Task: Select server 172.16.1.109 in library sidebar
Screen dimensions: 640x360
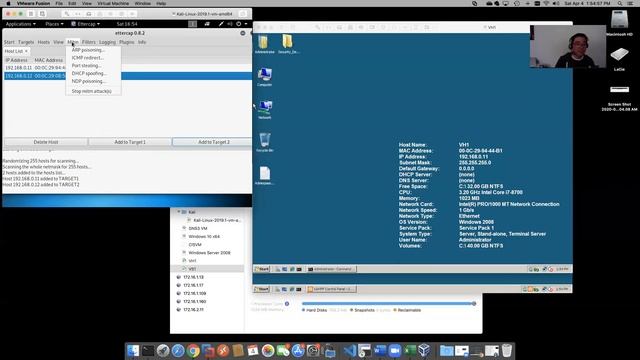Action: pos(194,293)
